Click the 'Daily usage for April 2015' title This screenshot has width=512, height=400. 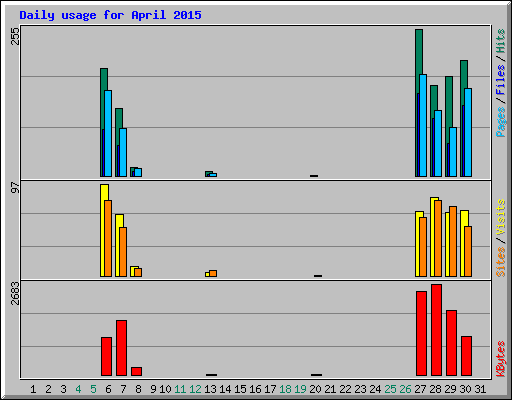110,15
